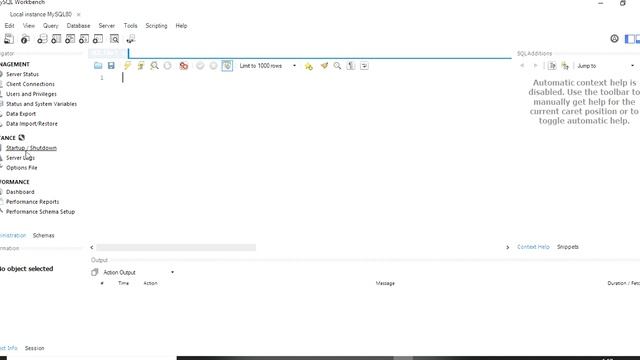
Task: Execute the SQL script lightning icon
Action: pyautogui.click(x=127, y=66)
